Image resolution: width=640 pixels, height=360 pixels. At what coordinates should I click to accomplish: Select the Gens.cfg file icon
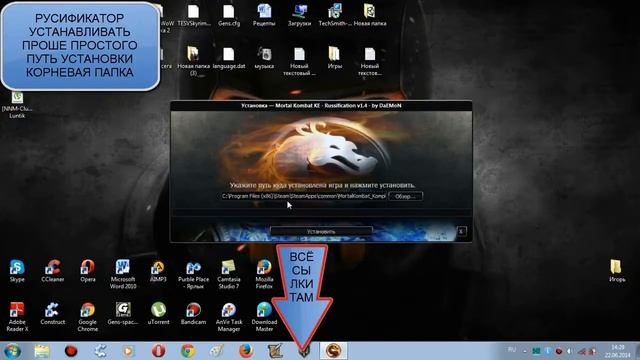coord(229,15)
